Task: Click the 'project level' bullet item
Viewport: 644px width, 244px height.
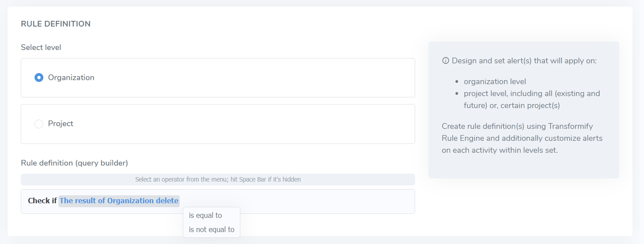Action: (x=532, y=100)
